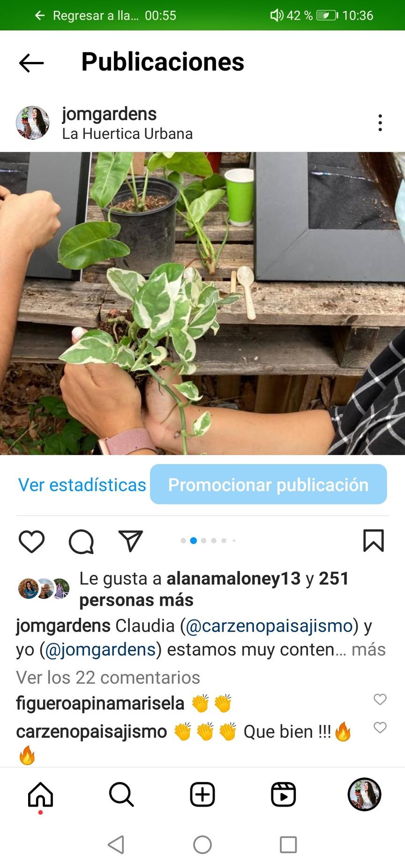The image size is (405, 868).
Task: Open the Reels tab icon
Action: 284,794
